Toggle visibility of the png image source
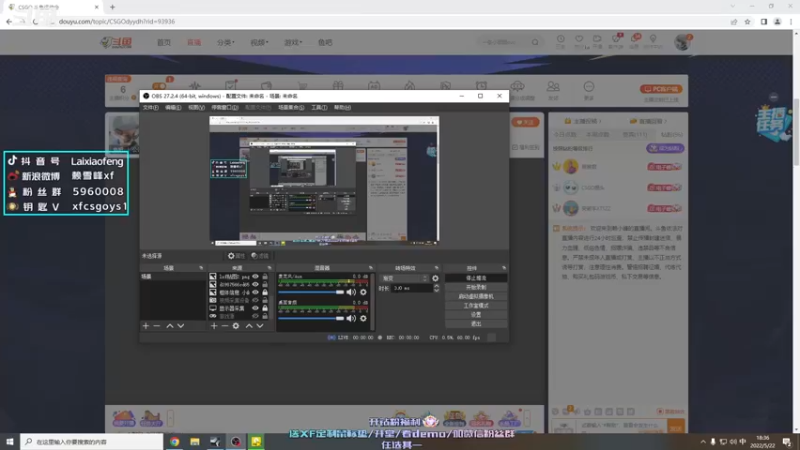The image size is (800, 450). coord(255,277)
